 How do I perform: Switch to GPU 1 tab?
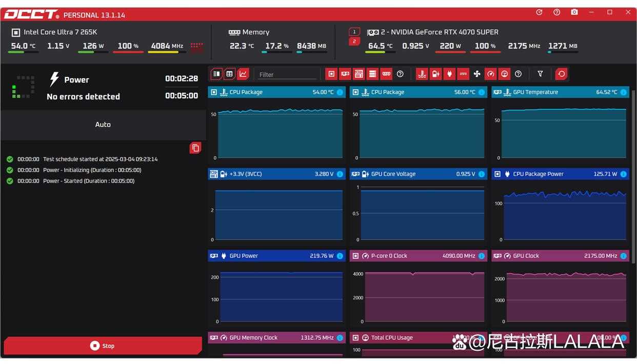354,31
